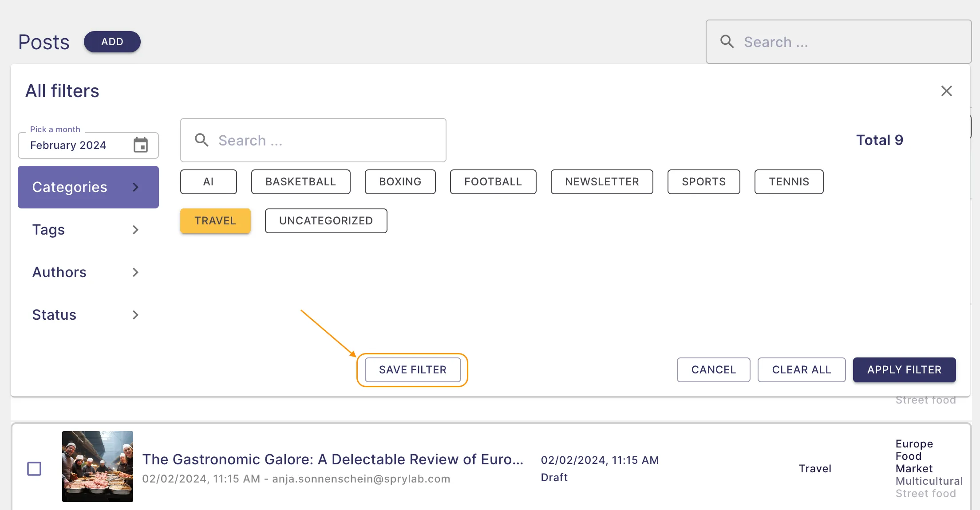The height and width of the screenshot is (510, 980).
Task: Toggle the SPORTS category chip
Action: (x=704, y=182)
